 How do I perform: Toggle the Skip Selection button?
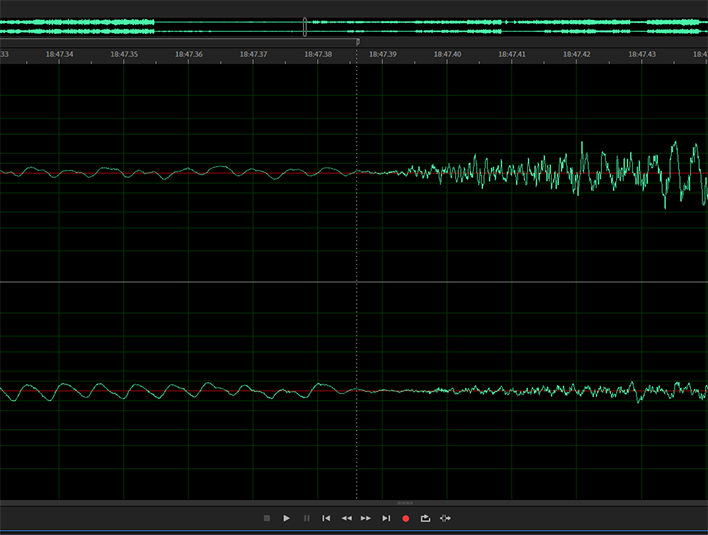445,518
